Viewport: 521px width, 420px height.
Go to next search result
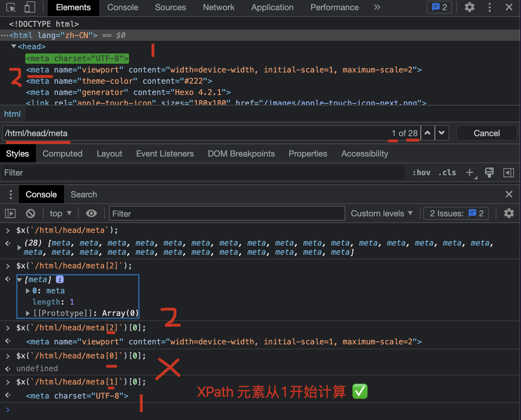(442, 133)
